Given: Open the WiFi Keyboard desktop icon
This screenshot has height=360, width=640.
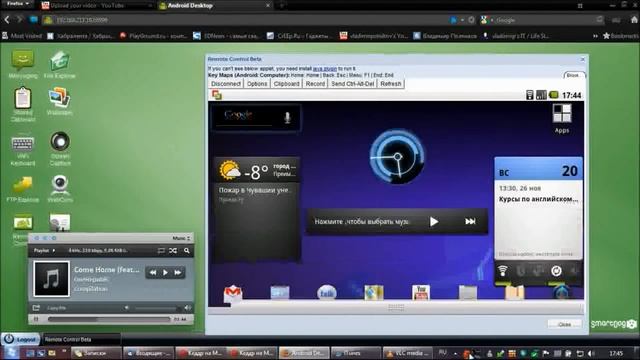Looking at the screenshot, I should pos(22,150).
